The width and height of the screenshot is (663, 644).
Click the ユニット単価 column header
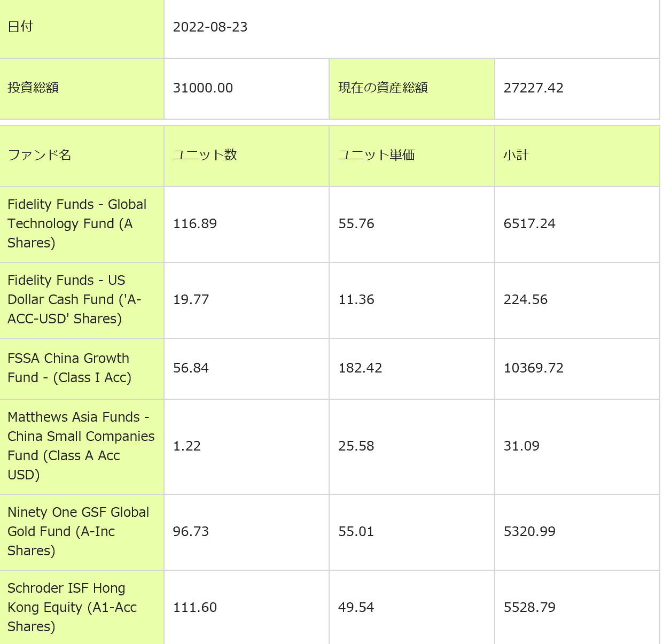[x=376, y=156]
